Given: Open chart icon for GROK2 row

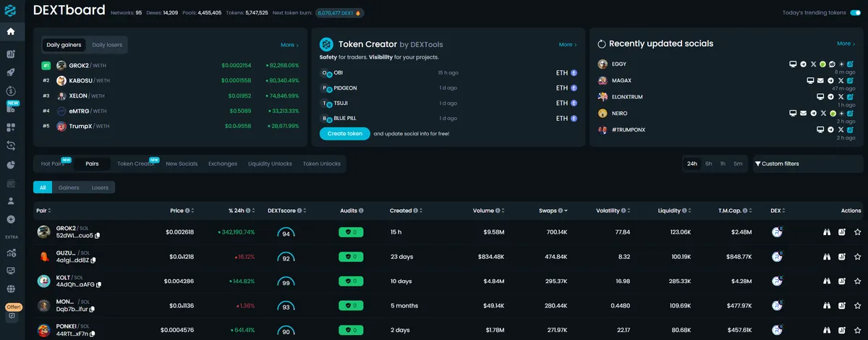Looking at the screenshot, I should tap(842, 232).
